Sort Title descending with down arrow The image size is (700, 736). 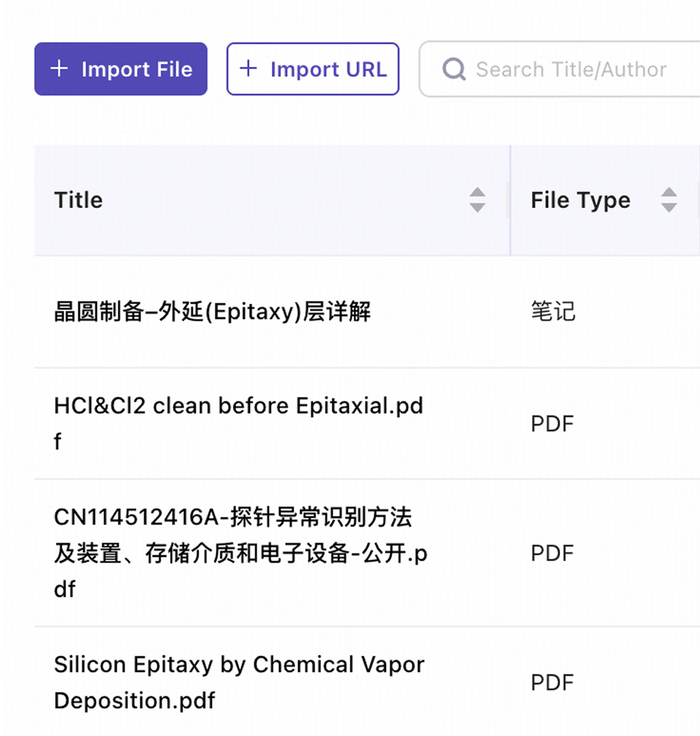tap(477, 207)
